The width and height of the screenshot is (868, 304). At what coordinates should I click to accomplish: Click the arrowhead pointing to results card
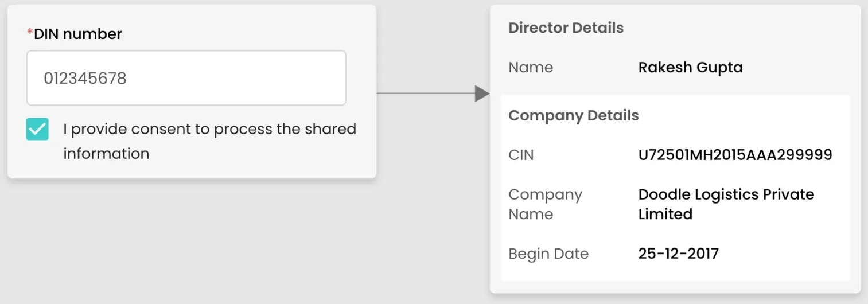click(x=482, y=93)
